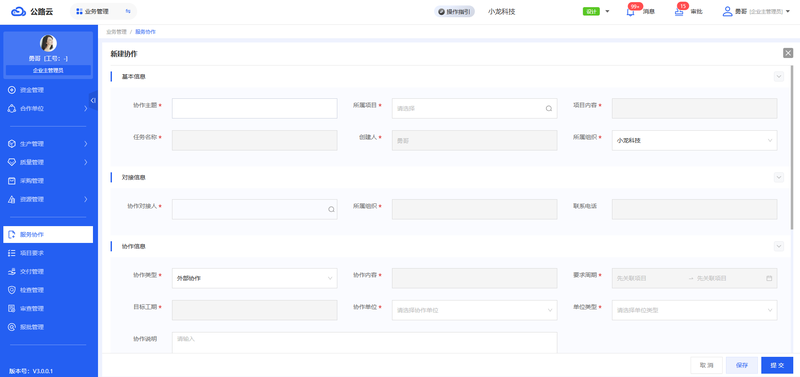The height and width of the screenshot is (377, 800).
Task: Click the 报批管理 sidebar icon
Action: pos(12,327)
